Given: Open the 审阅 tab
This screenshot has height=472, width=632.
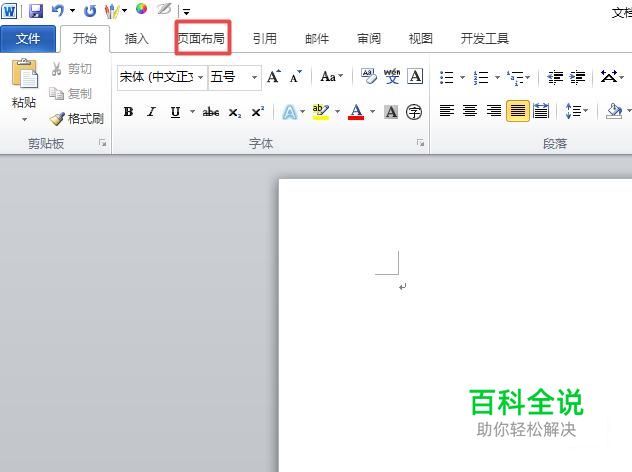Looking at the screenshot, I should coord(369,39).
